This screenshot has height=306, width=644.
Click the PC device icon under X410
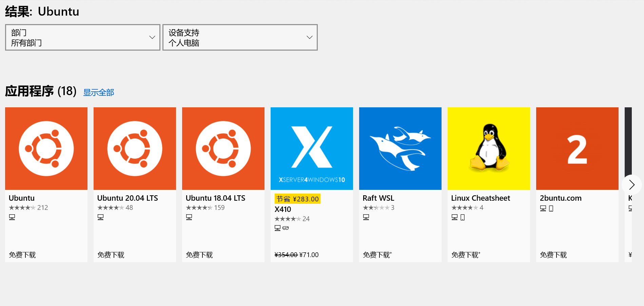pos(277,228)
